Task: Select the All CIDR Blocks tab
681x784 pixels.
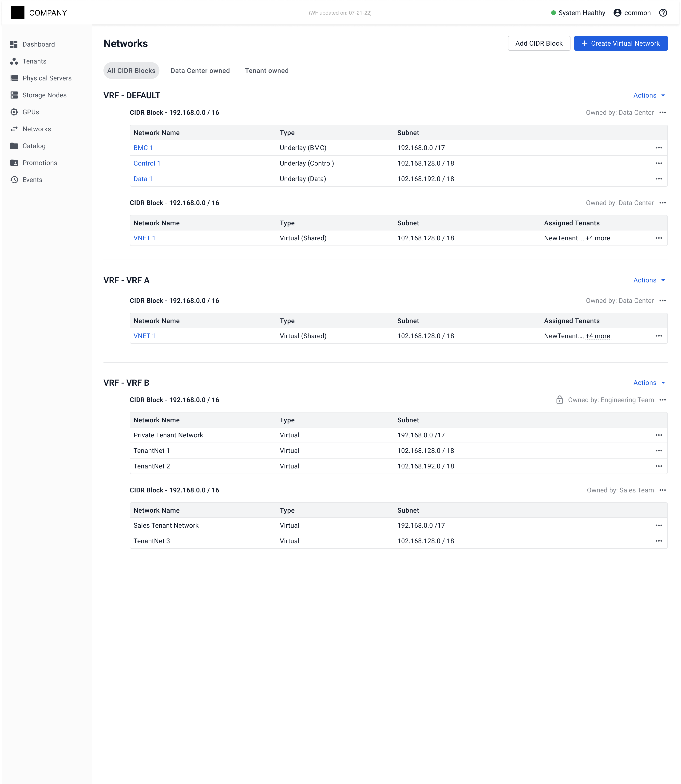Action: click(x=131, y=71)
